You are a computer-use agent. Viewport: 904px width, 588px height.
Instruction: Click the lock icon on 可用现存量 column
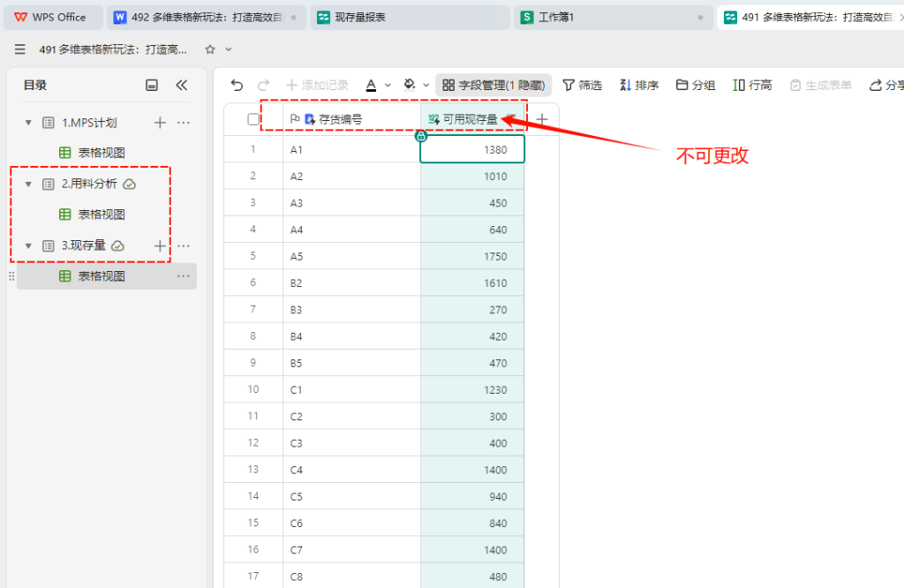[x=421, y=136]
